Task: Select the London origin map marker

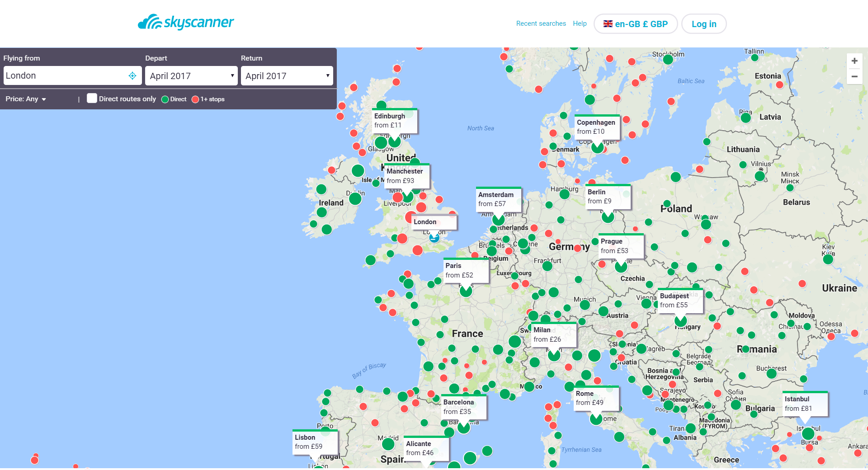Action: 434,237
